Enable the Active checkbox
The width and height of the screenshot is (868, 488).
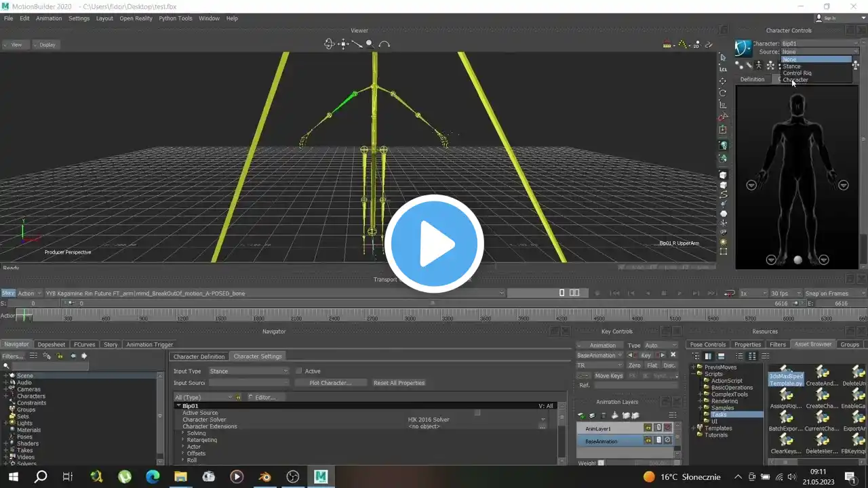point(299,371)
